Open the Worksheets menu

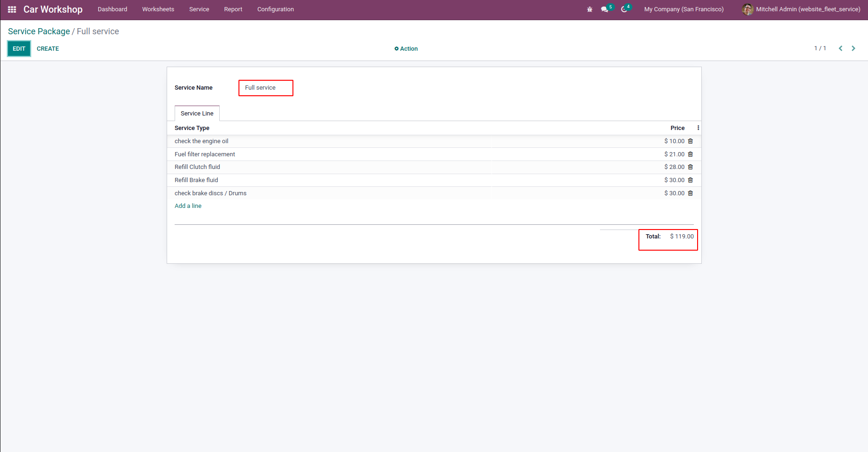tap(158, 9)
